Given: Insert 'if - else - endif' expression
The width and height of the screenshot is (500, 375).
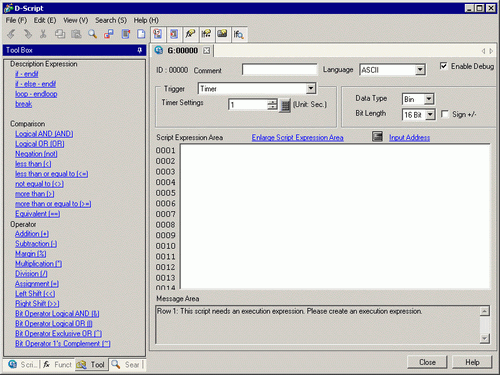Looking at the screenshot, I should [35, 84].
